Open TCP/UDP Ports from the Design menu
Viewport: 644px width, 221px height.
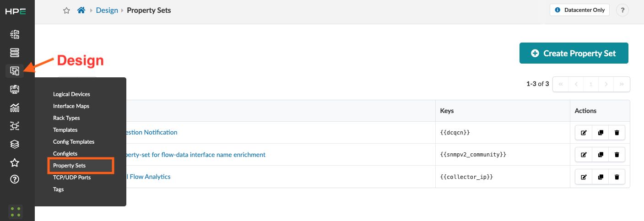pyautogui.click(x=72, y=178)
